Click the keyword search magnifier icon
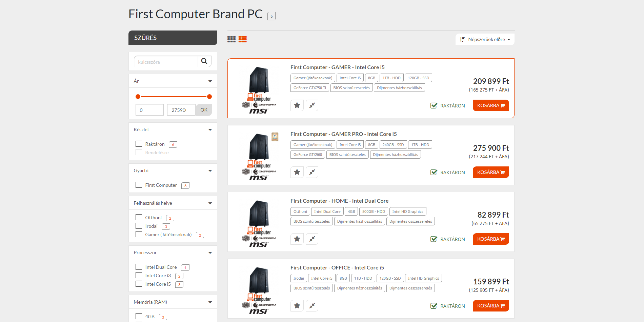Screen dimensions: 644x322 (204, 61)
